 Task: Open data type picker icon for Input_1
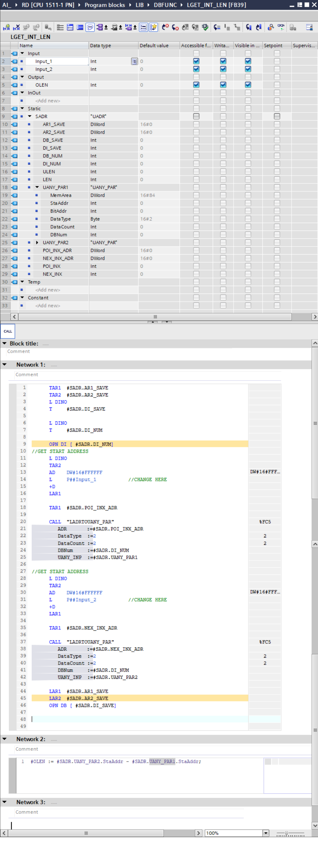(x=134, y=61)
